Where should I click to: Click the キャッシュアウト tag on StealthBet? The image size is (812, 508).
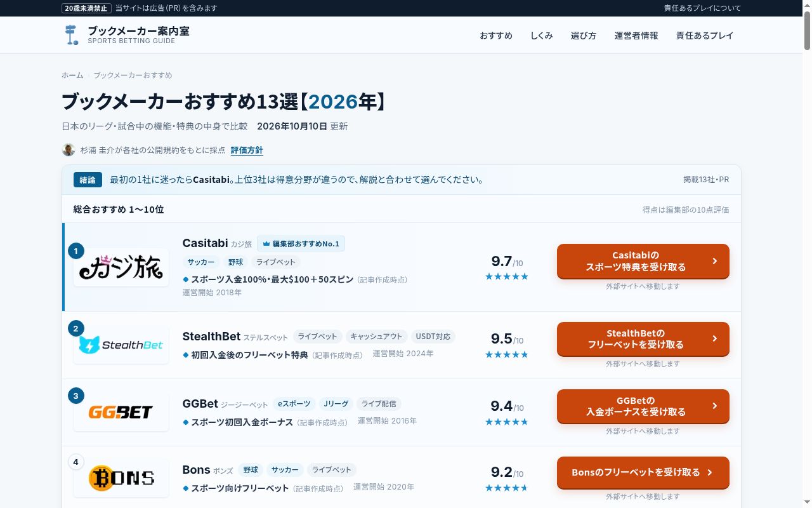tap(376, 337)
